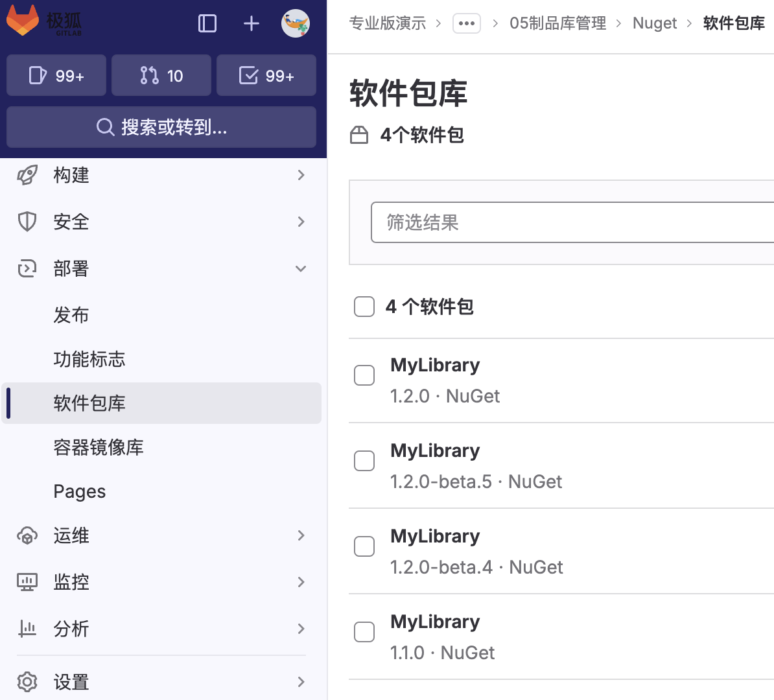Check the select all packages checkbox
This screenshot has height=700, width=774.
364,307
